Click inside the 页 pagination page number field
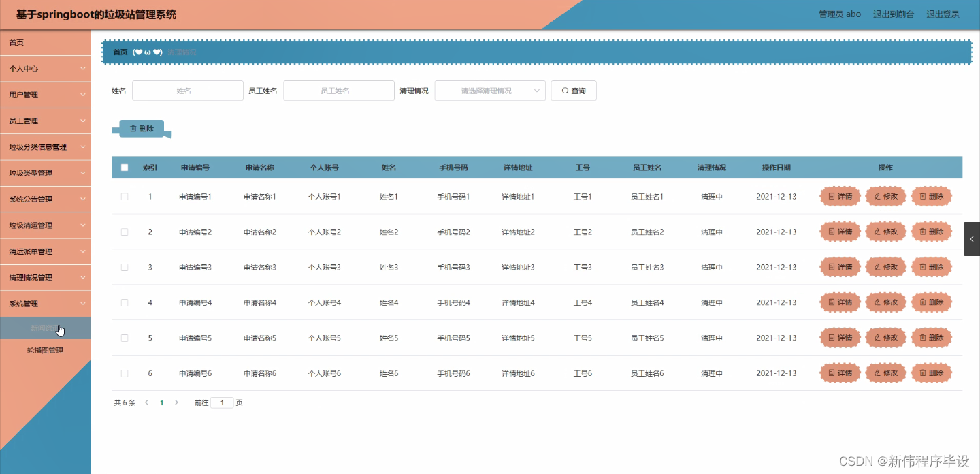Image resolution: width=980 pixels, height=474 pixels. click(x=222, y=402)
